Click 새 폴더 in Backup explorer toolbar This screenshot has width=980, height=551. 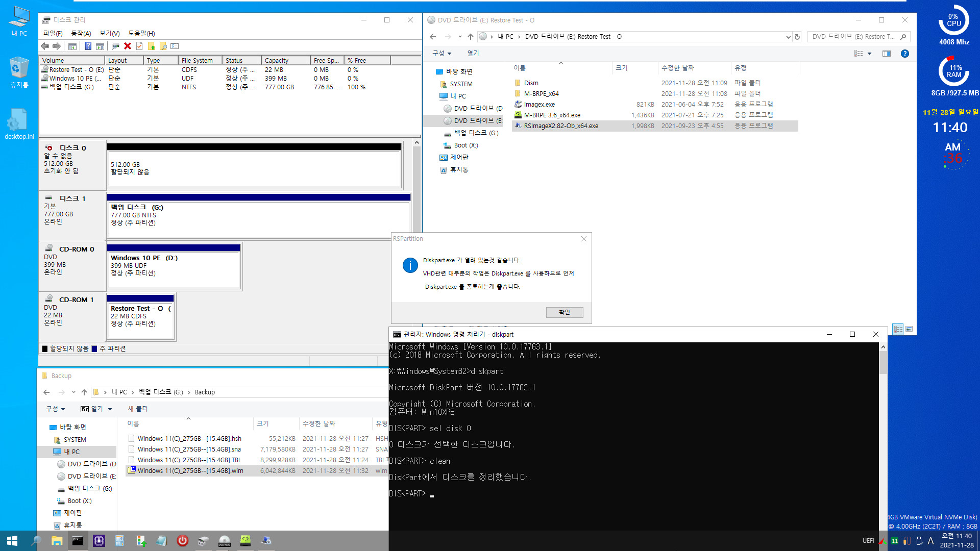pos(137,409)
